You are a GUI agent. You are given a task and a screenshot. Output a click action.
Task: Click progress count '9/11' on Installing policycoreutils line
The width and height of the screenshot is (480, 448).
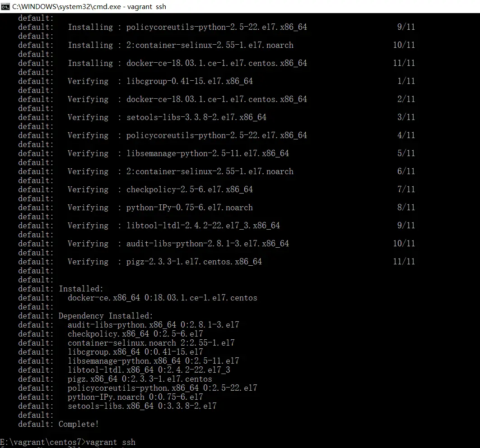[x=406, y=27]
